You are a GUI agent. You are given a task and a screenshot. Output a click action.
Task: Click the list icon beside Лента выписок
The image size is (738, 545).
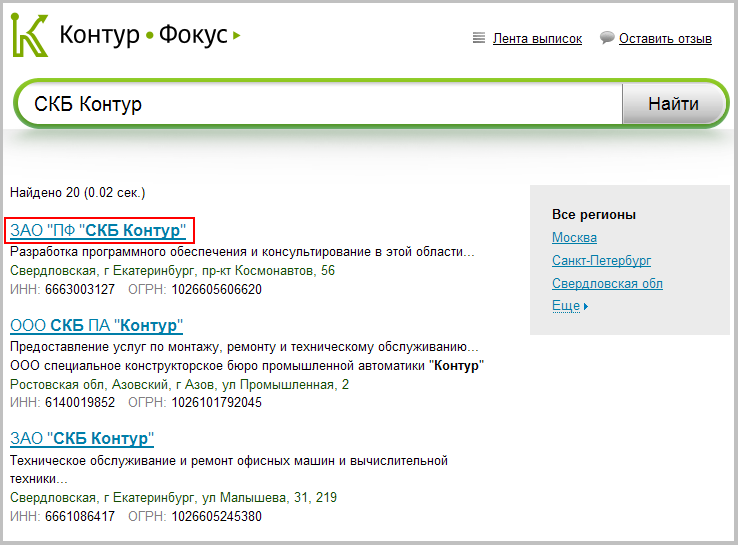tap(479, 38)
